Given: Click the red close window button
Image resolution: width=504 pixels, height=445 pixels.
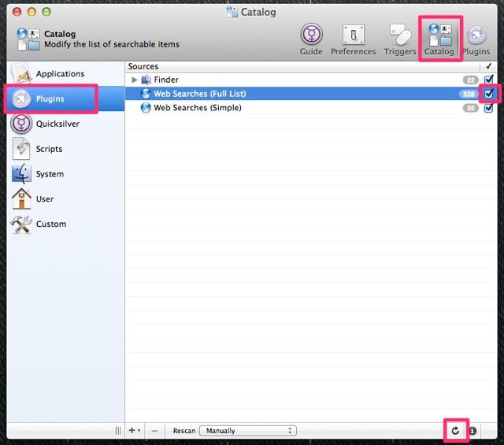Looking at the screenshot, I should [17, 13].
